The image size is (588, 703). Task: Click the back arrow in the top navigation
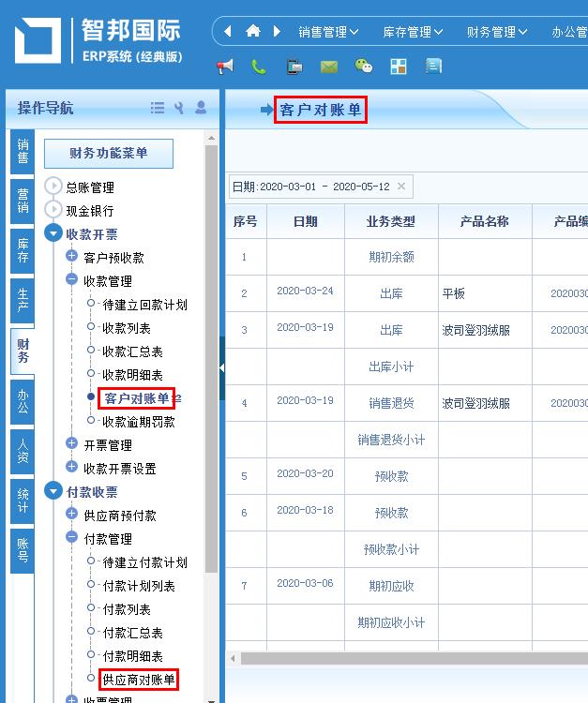229,31
